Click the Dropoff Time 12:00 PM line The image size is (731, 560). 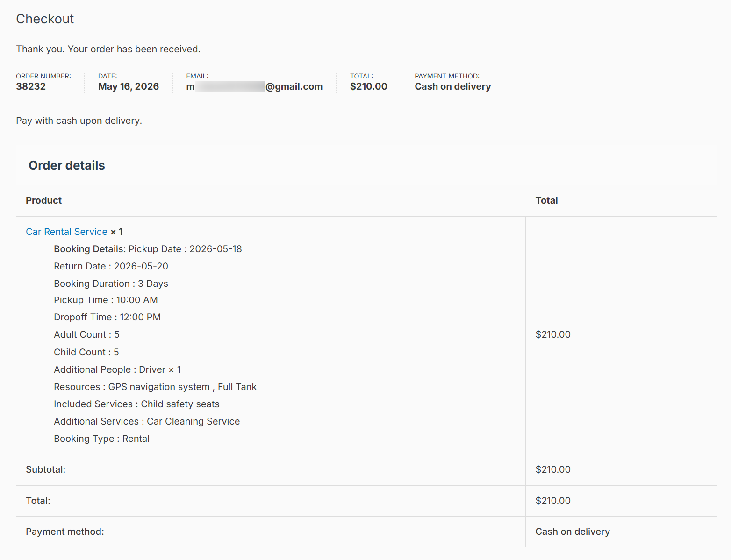click(107, 317)
